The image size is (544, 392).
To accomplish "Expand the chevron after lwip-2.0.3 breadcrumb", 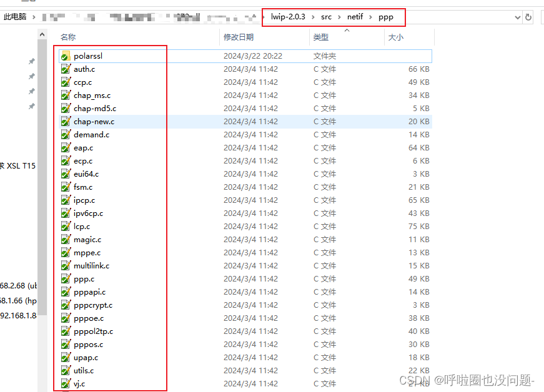I will [313, 17].
